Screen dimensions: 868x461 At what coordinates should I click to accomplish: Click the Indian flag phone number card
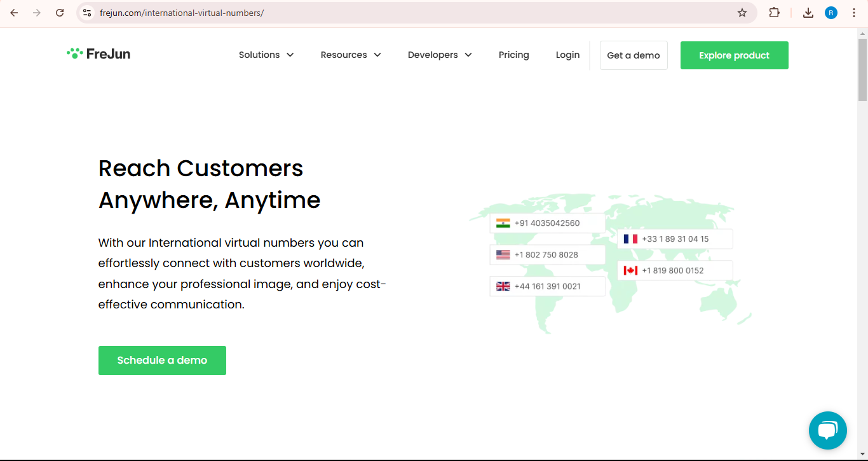[546, 223]
